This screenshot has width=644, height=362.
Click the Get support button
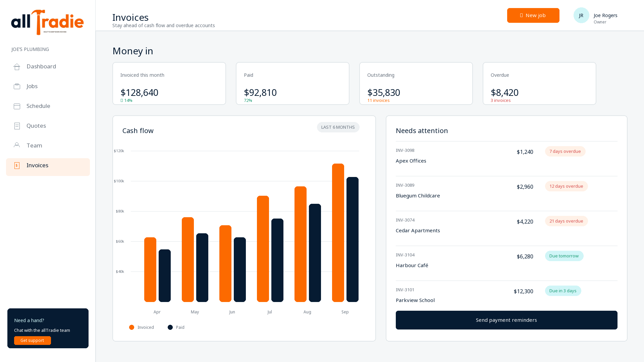(33, 341)
